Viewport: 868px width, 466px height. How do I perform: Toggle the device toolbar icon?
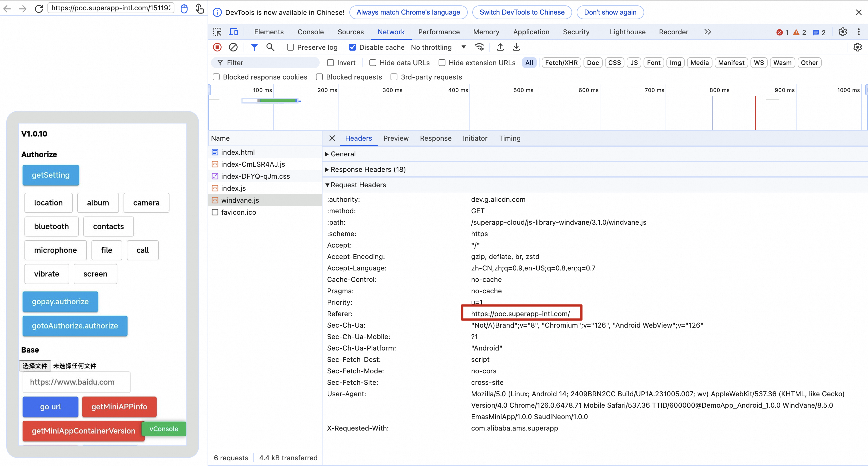(233, 32)
